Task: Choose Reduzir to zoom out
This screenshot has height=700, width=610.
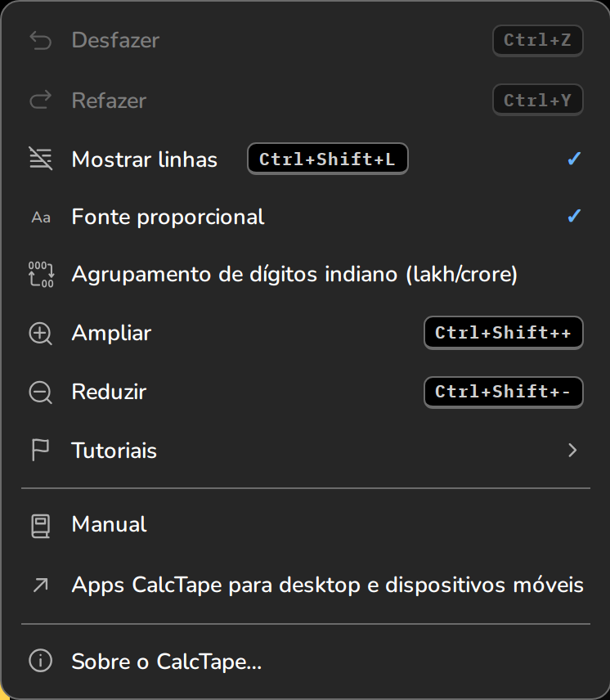Action: (x=306, y=392)
